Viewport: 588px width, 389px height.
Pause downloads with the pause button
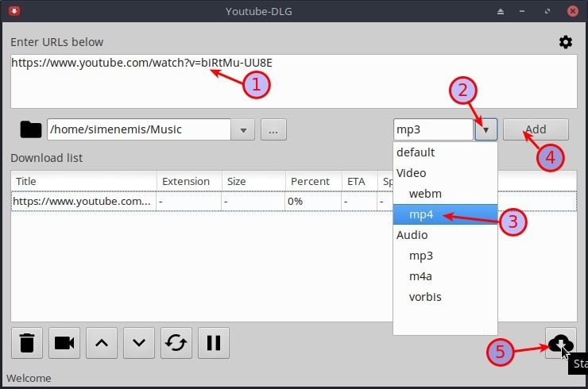[x=214, y=343]
